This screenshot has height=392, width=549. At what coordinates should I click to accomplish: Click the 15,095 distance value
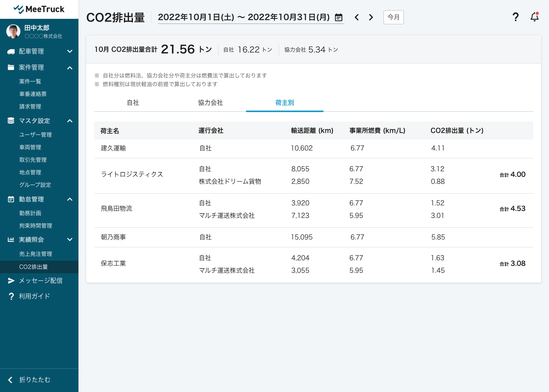point(302,237)
